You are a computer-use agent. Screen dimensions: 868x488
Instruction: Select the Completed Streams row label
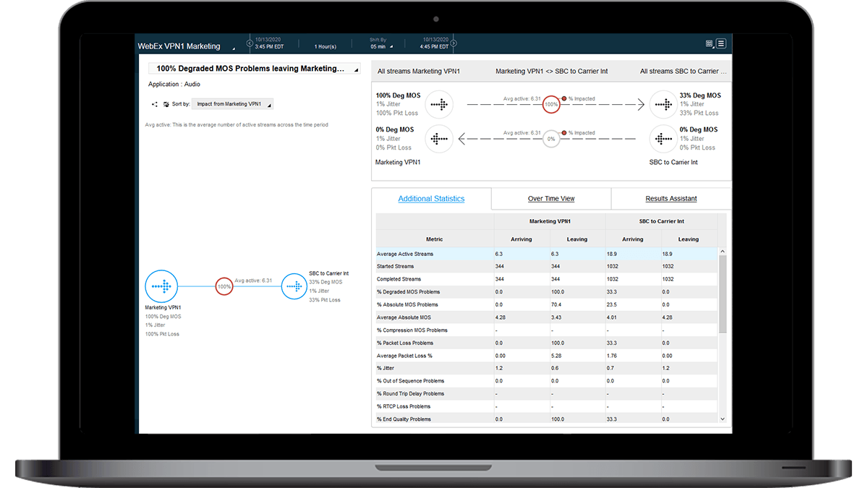pos(399,279)
